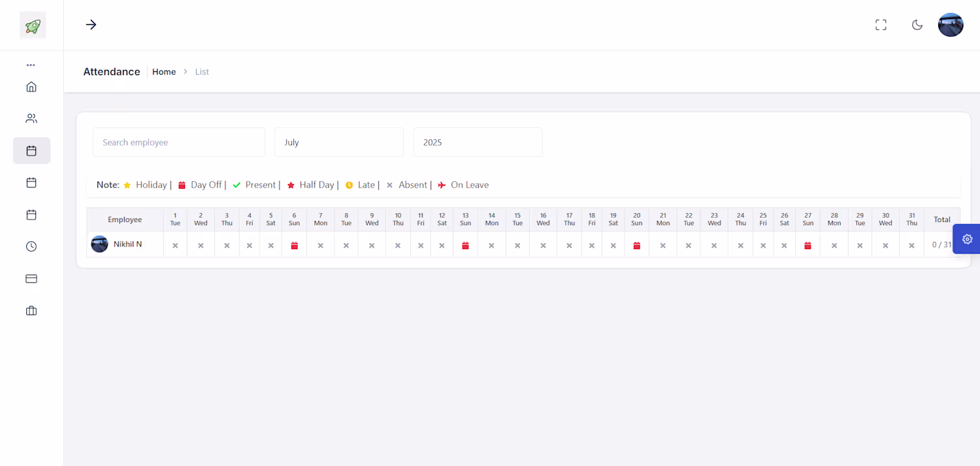
Task: Expand the sidebar using arrow icon
Action: pyautogui.click(x=91, y=25)
